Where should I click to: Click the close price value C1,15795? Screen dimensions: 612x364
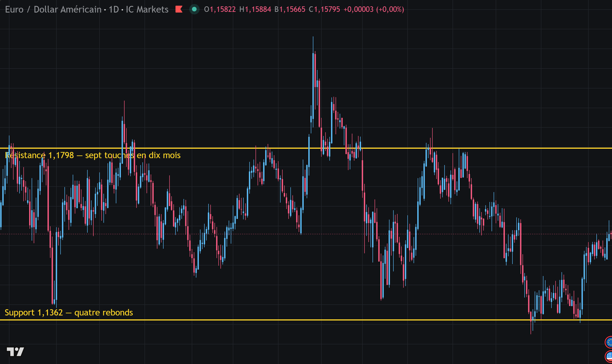(x=324, y=9)
